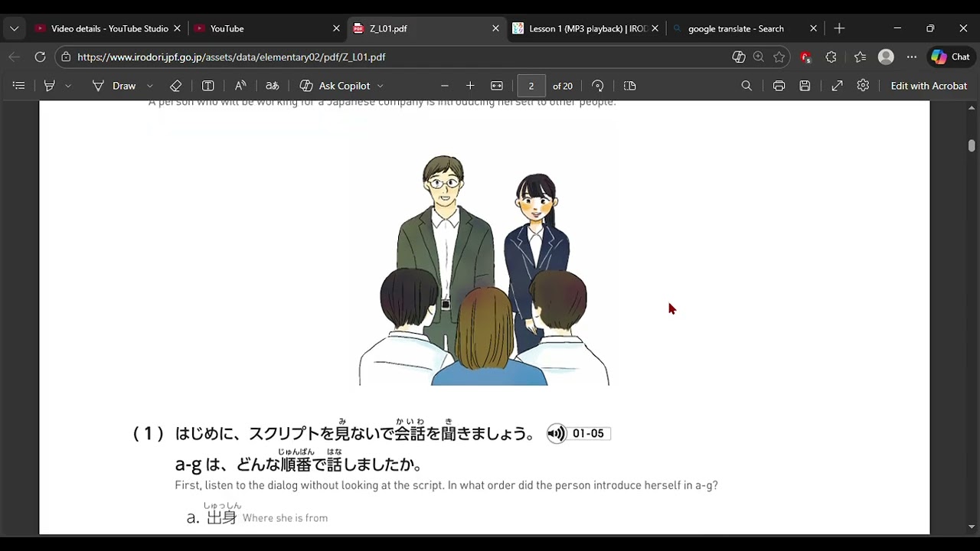Image resolution: width=980 pixels, height=551 pixels.
Task: Expand Highlight color options
Action: [x=68, y=86]
